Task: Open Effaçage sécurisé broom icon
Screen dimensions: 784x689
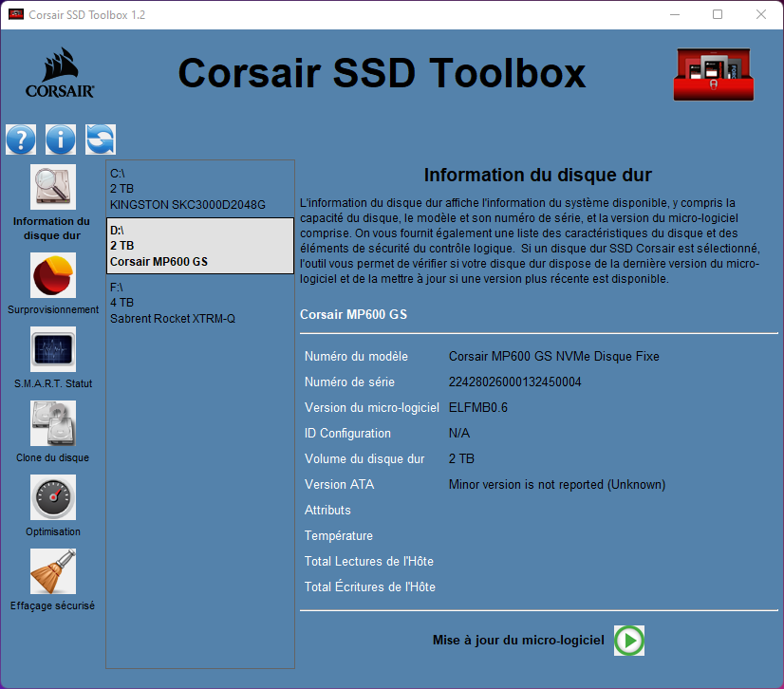Action: click(53, 571)
